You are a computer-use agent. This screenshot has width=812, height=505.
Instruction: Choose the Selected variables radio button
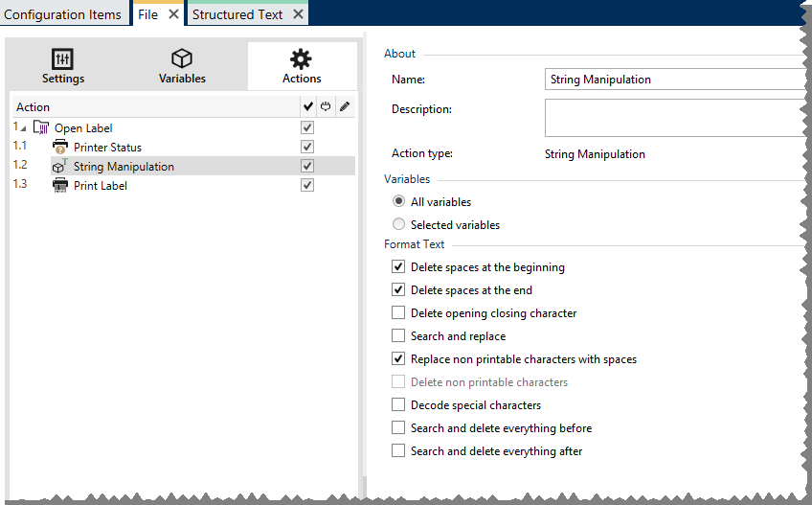[x=398, y=225]
